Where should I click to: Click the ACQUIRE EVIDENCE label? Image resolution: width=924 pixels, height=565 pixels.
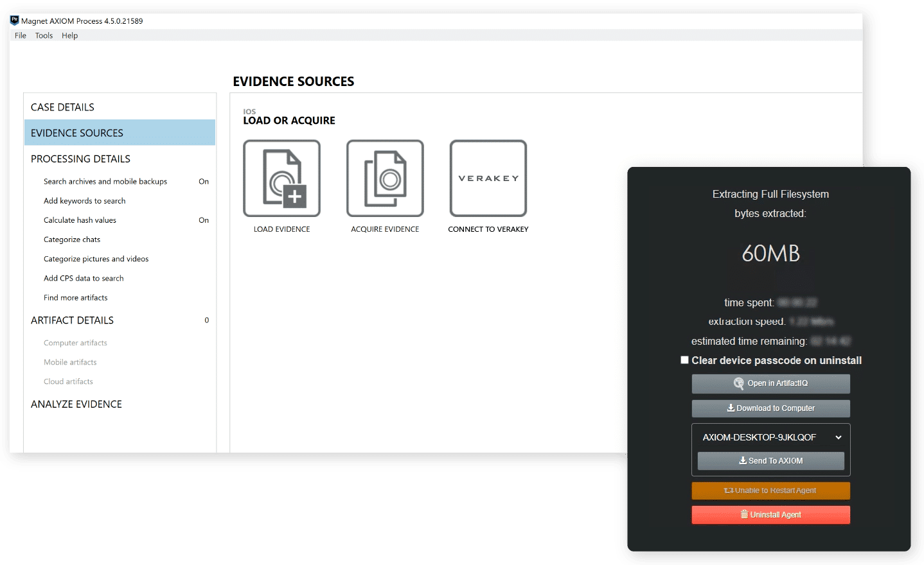[x=385, y=229]
